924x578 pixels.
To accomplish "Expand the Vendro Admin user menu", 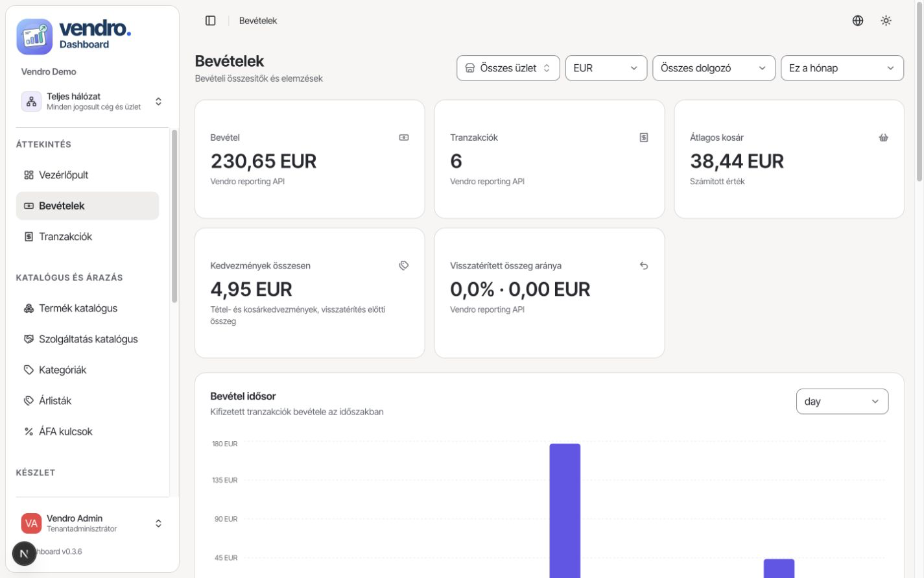I will tap(93, 524).
